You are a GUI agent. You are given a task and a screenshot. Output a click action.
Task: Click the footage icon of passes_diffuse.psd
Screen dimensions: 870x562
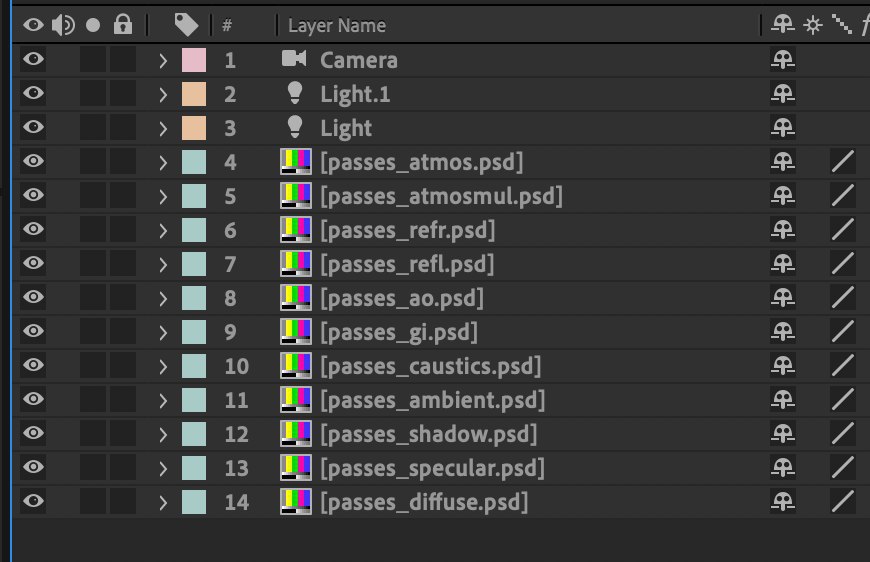(x=296, y=502)
